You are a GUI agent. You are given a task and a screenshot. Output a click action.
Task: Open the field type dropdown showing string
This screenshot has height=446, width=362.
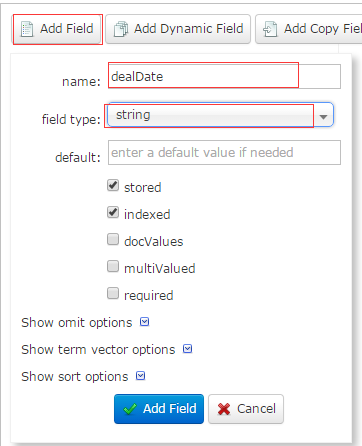(220, 115)
